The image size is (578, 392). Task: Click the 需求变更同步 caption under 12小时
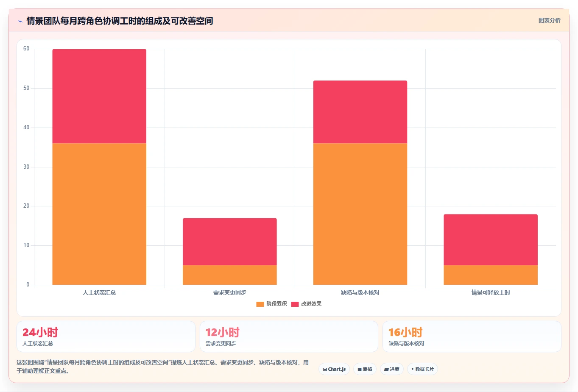[x=221, y=344]
